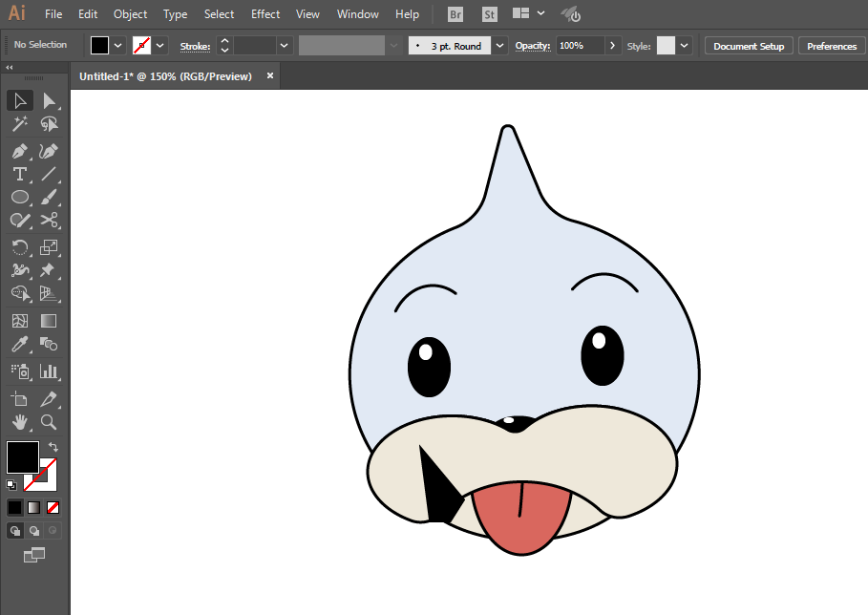Expand the 3 pt. Round brush dropdown
The width and height of the screenshot is (868, 615).
point(500,46)
